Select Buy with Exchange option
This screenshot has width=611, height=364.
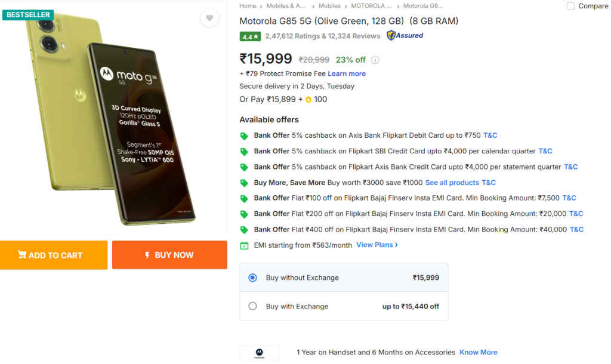coord(252,306)
